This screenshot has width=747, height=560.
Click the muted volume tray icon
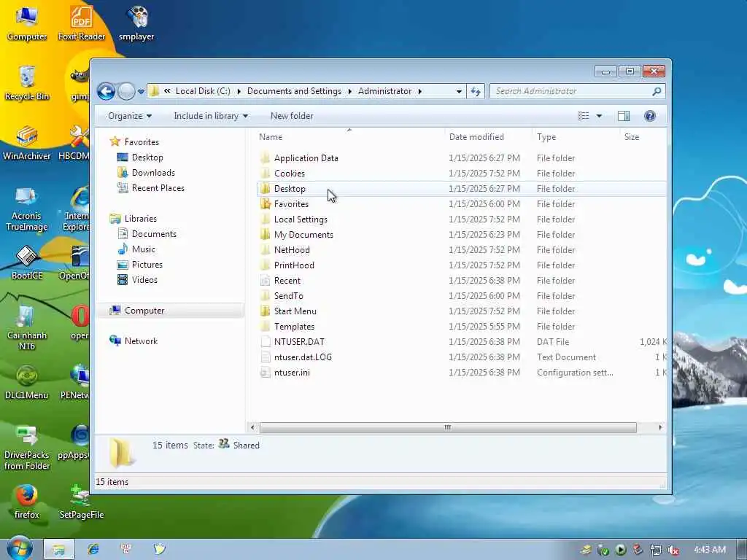click(x=673, y=550)
